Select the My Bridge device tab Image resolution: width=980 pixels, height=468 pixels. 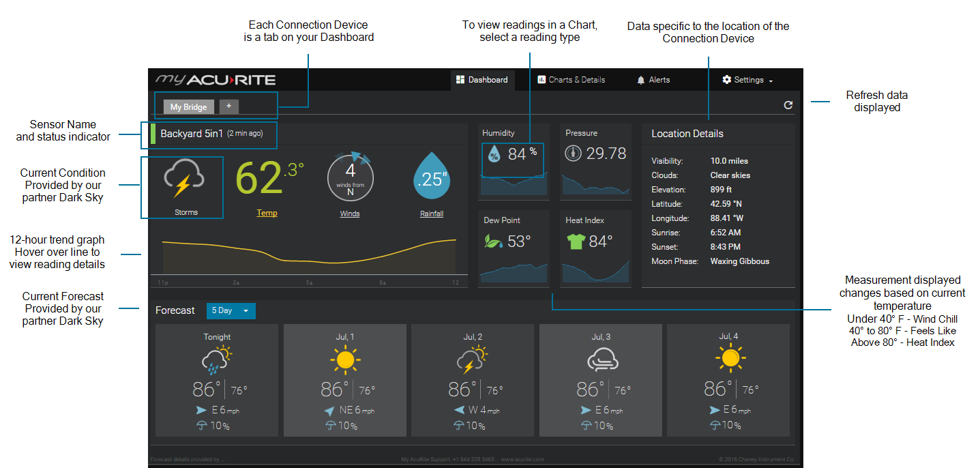(x=189, y=107)
